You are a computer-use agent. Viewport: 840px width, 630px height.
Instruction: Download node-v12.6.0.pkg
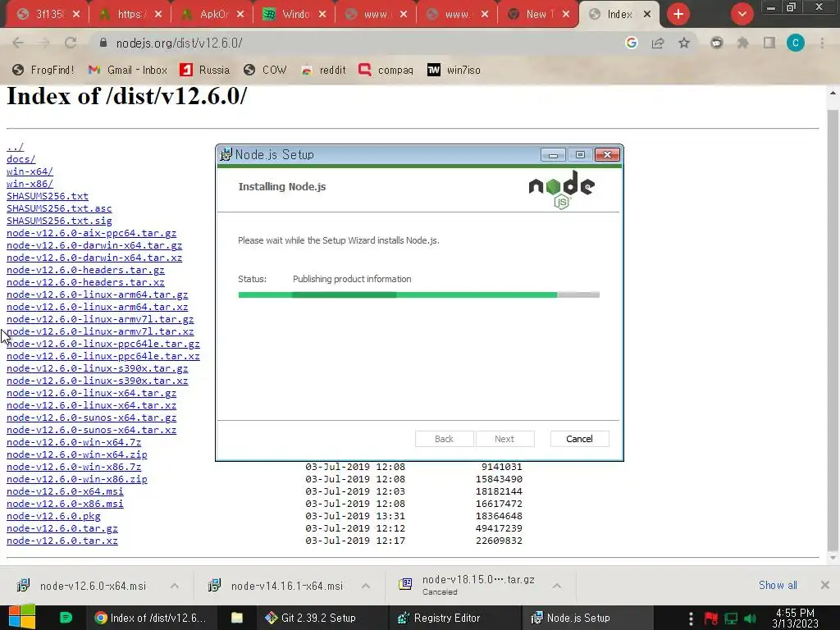[x=53, y=517]
